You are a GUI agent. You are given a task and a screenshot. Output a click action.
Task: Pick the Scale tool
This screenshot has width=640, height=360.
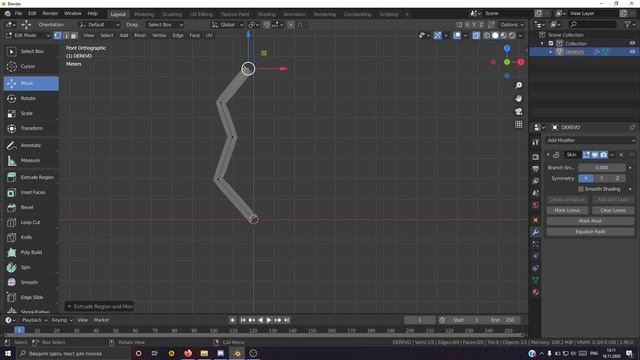[31, 113]
